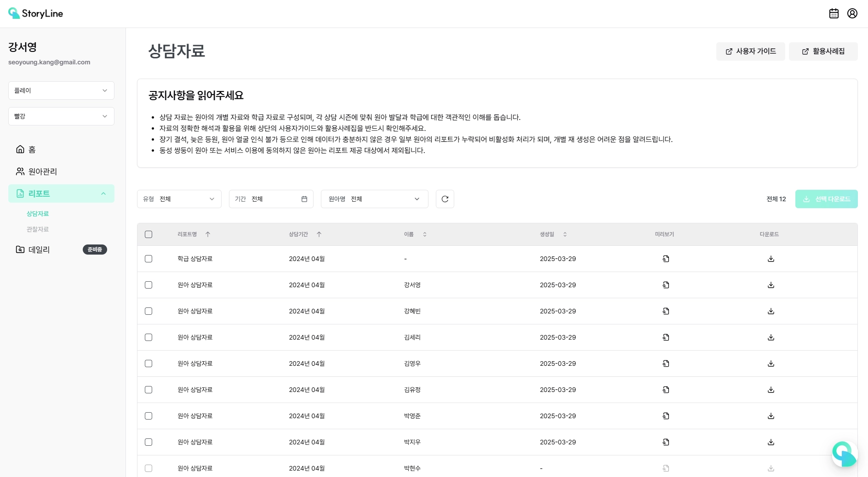Open the 사용자 가이드 link button
This screenshot has width=868, height=477.
[751, 51]
